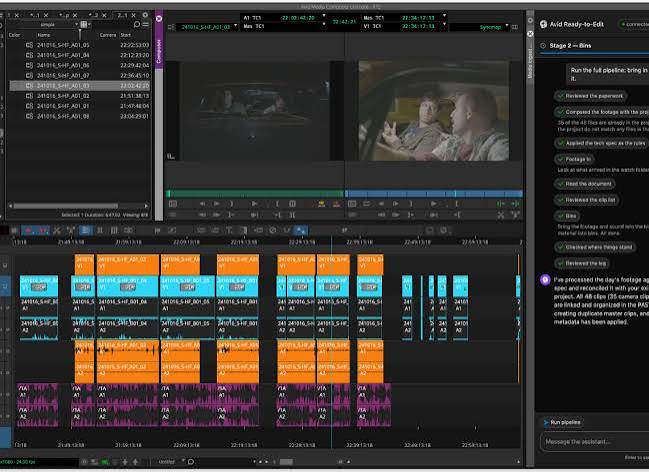Toggle the V1 track selector beside cyan clips
The image size is (649, 472).
[x=5, y=286]
